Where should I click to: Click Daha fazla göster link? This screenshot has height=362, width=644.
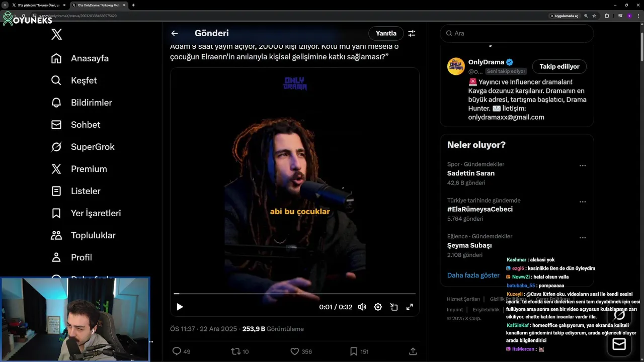pyautogui.click(x=473, y=275)
